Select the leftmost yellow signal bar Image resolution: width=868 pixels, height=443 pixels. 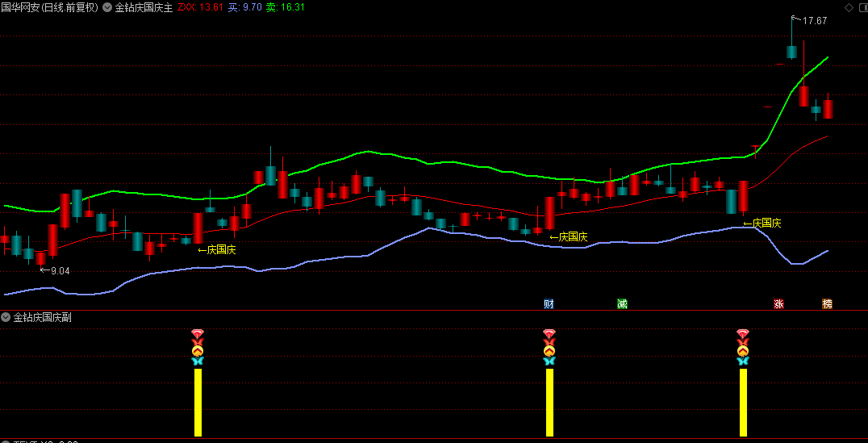(x=198, y=403)
